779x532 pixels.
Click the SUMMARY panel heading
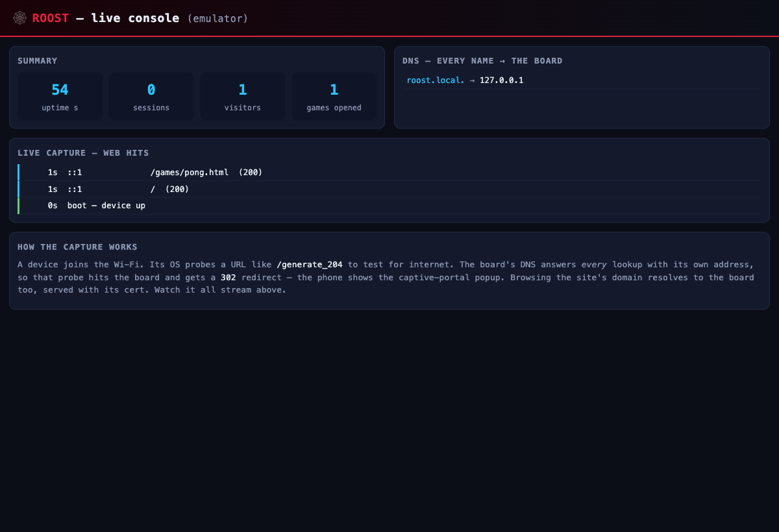coord(38,61)
